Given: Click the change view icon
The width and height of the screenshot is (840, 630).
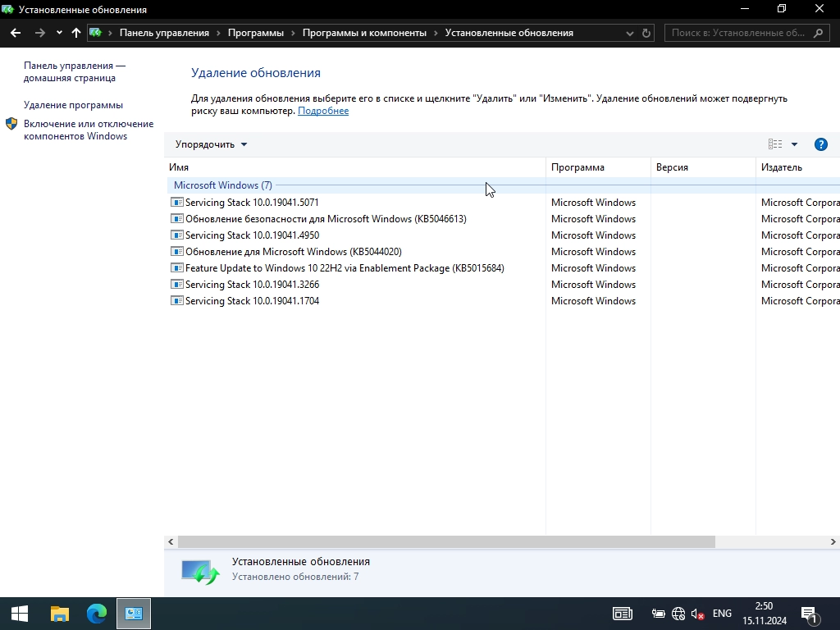Looking at the screenshot, I should [775, 144].
